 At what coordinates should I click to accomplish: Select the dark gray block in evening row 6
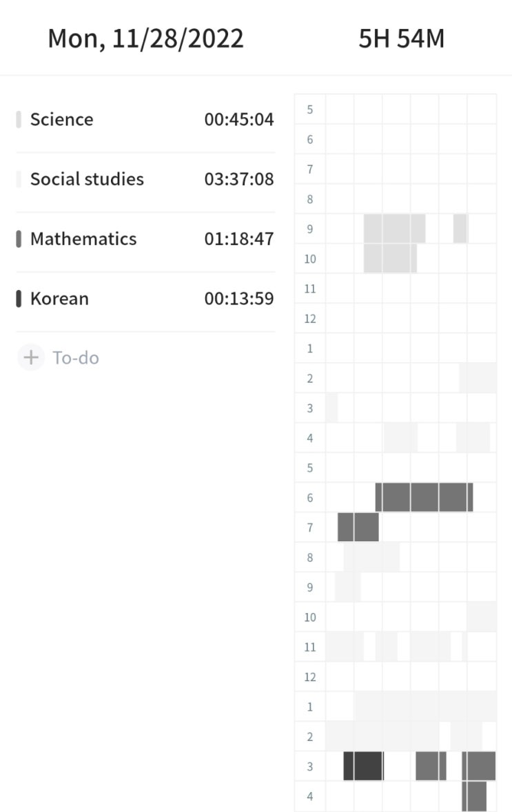(424, 497)
